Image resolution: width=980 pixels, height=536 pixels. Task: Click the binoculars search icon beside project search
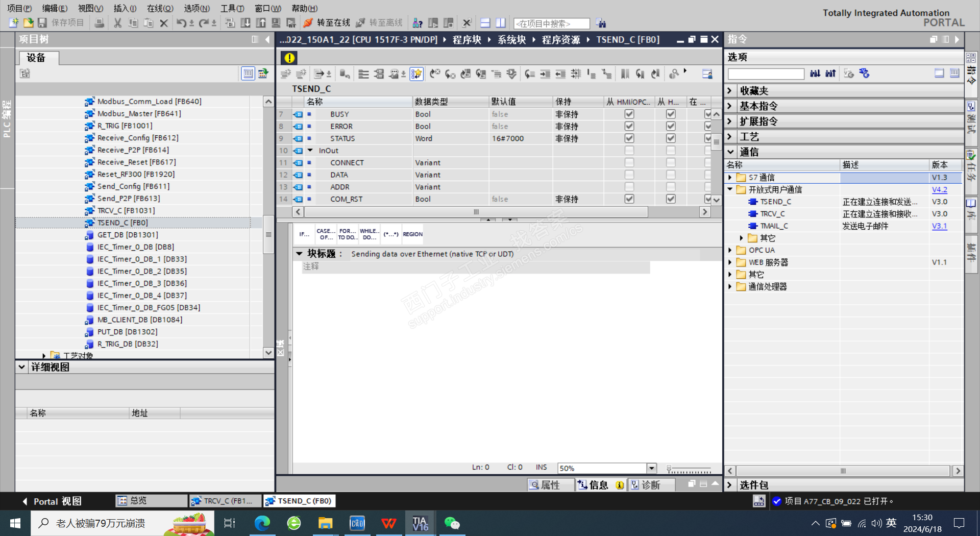(x=601, y=23)
